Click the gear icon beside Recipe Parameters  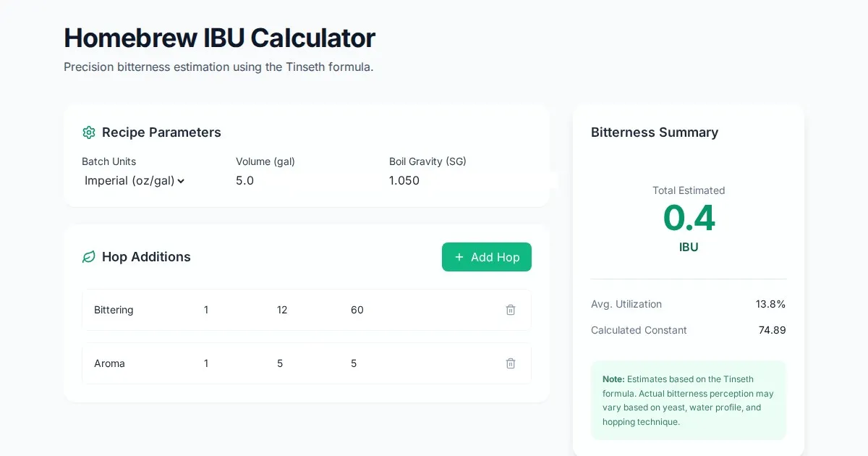[89, 132]
